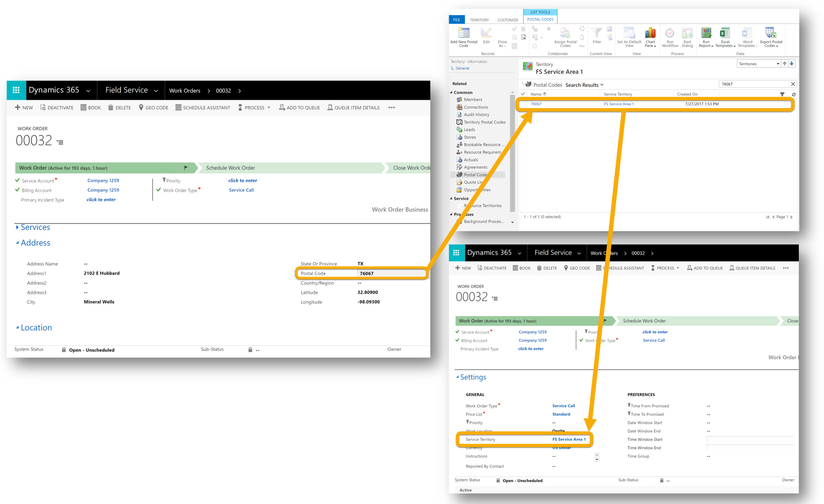
Task: Click DEACTIVATE in left Work Order command bar
Action: [57, 108]
